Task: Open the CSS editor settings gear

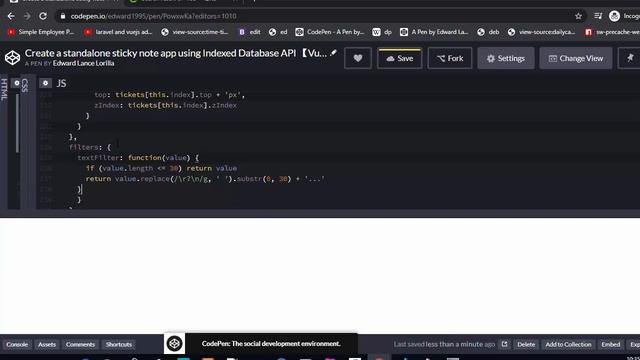Action: (17, 83)
